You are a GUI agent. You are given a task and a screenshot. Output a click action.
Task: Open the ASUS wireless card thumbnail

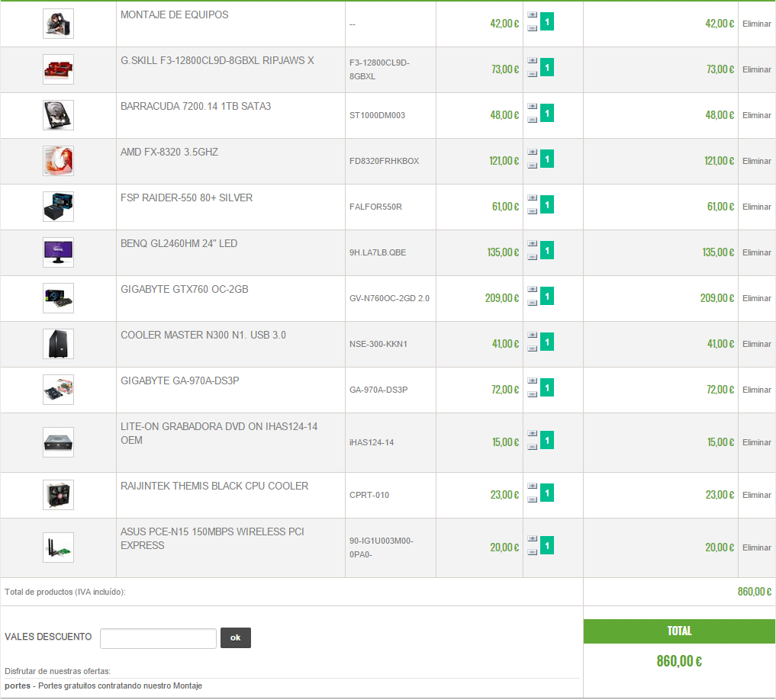point(59,547)
